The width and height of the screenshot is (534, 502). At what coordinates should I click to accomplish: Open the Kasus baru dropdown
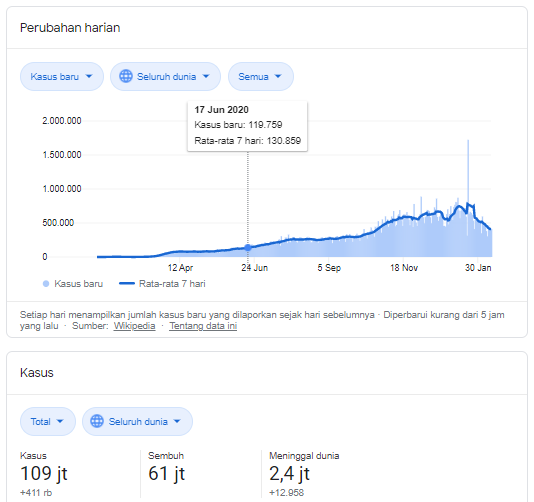(62, 77)
